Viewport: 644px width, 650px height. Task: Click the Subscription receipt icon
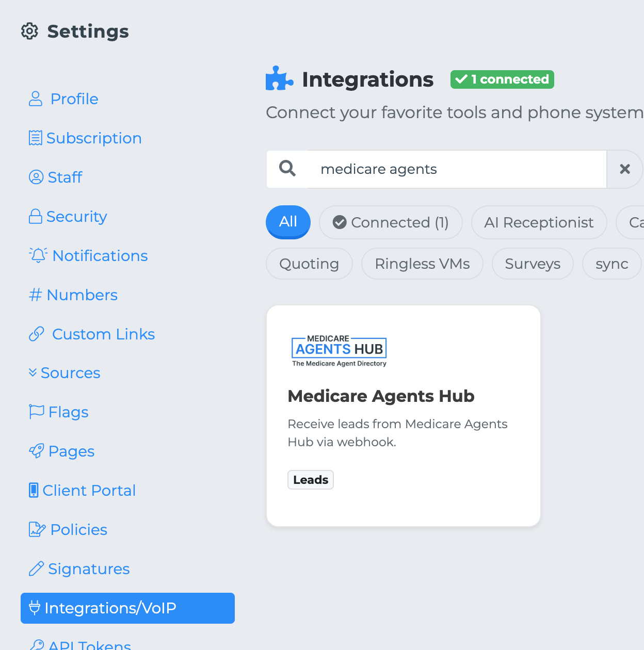tap(35, 138)
